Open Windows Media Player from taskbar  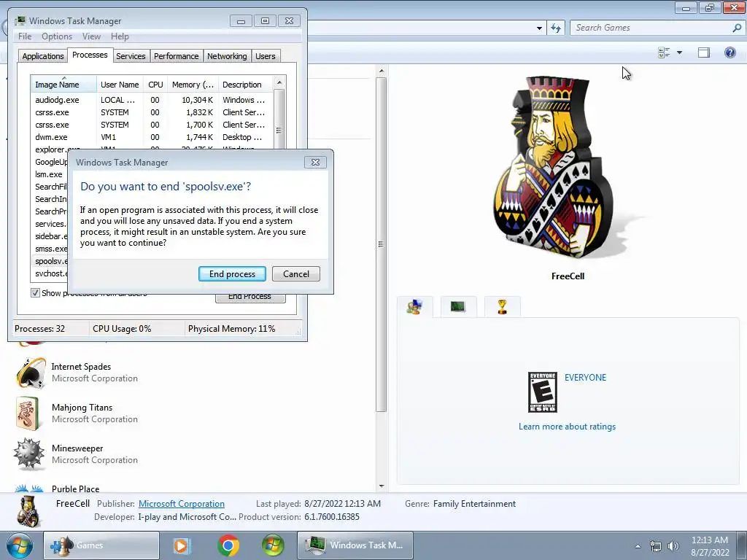pyautogui.click(x=182, y=545)
